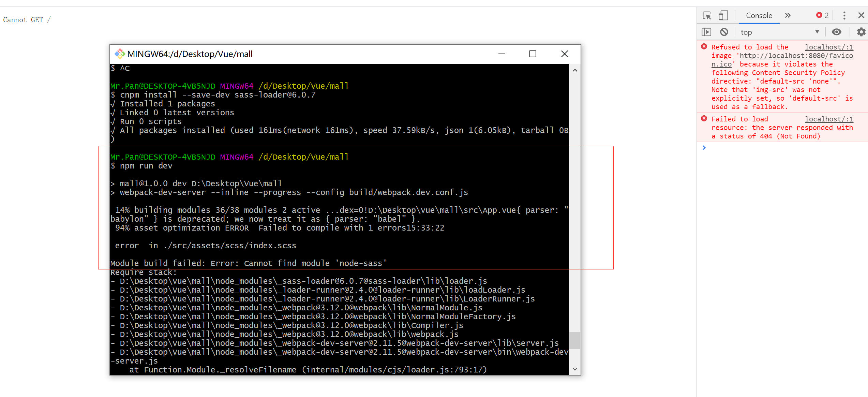Close the MINGW64 terminal window
This screenshot has height=397, width=868.
click(x=565, y=54)
